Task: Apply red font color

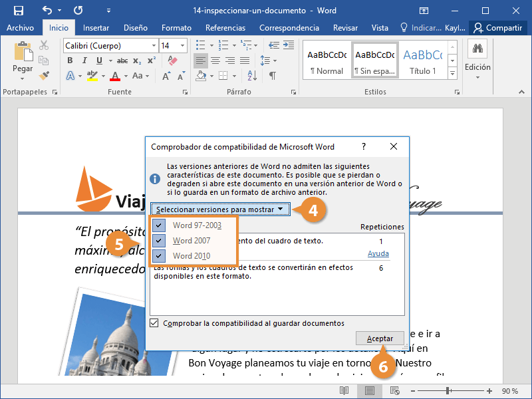Action: (115, 76)
